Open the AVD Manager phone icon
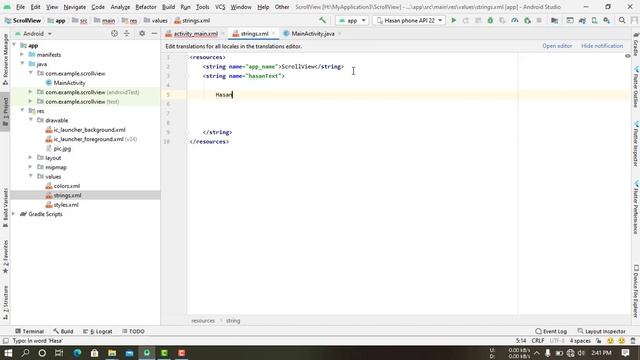The width and height of the screenshot is (640, 360). click(594, 20)
